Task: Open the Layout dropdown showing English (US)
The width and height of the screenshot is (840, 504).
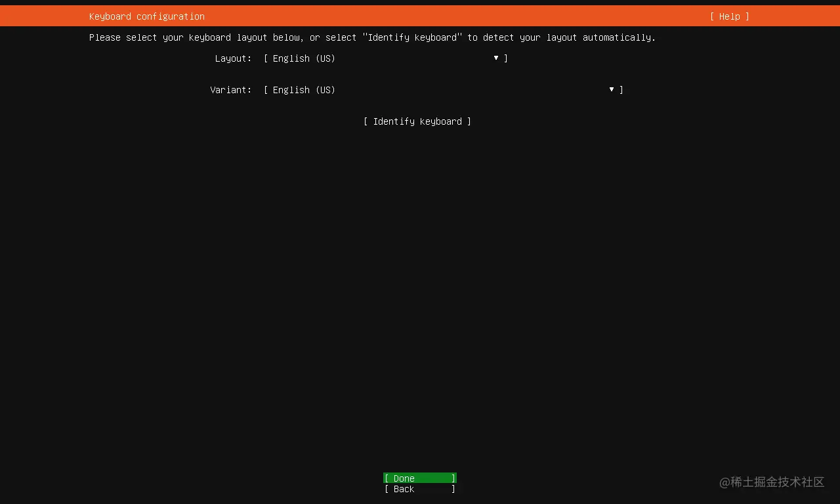Action: click(386, 58)
